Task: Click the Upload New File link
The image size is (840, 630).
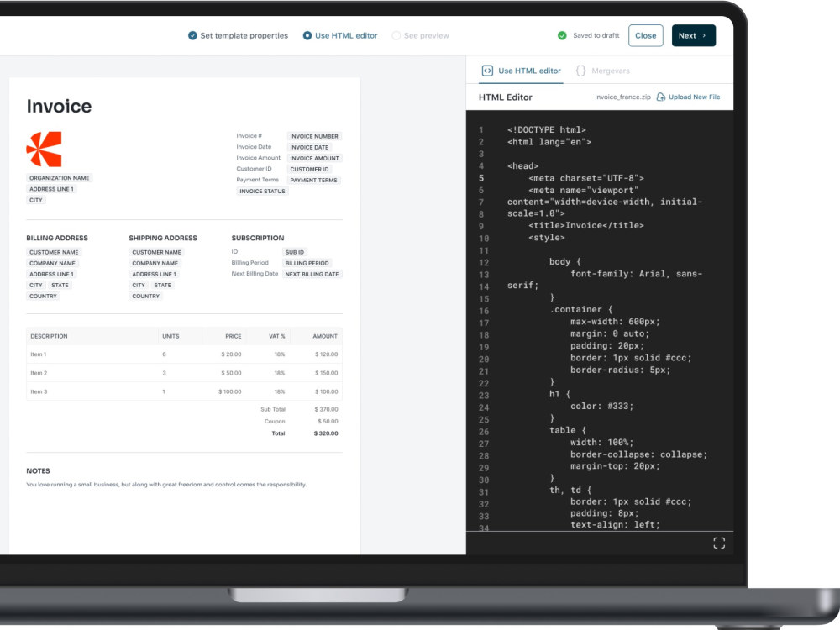Action: coord(694,97)
